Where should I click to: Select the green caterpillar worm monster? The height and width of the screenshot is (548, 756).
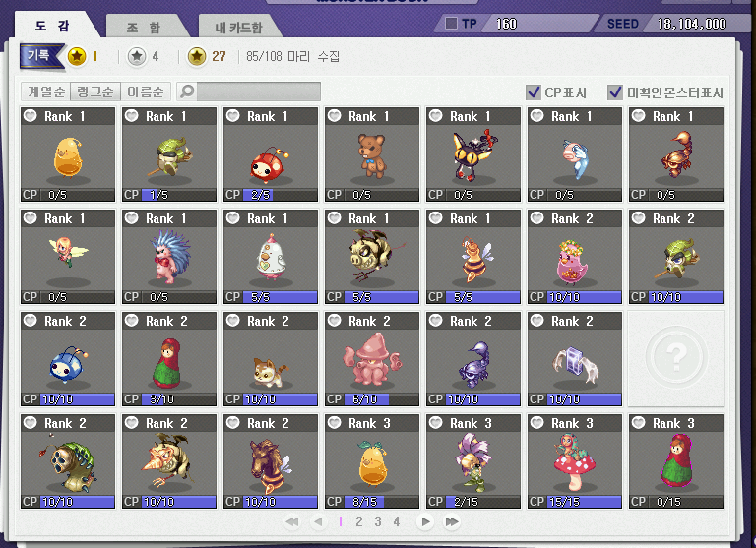68,461
